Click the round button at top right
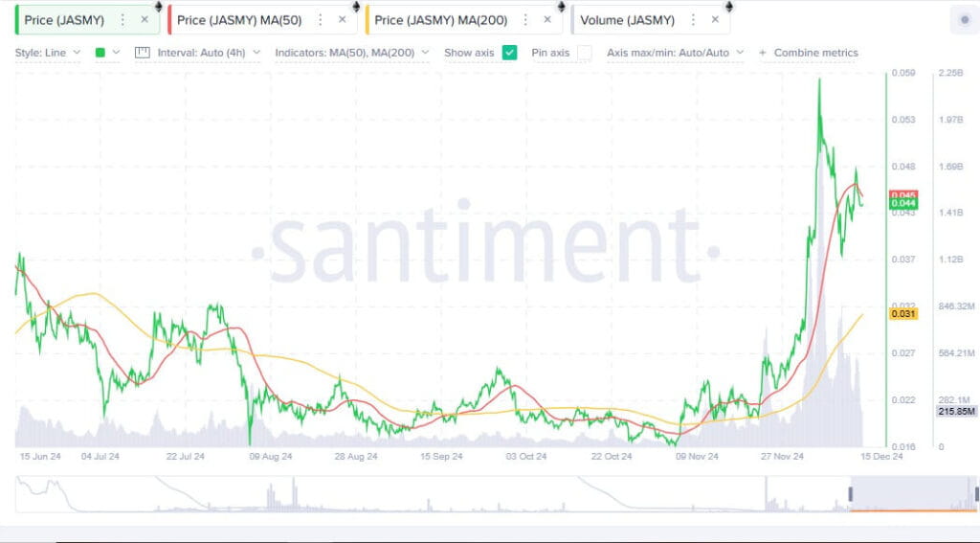Screen dimensions: 980x543 [965, 20]
